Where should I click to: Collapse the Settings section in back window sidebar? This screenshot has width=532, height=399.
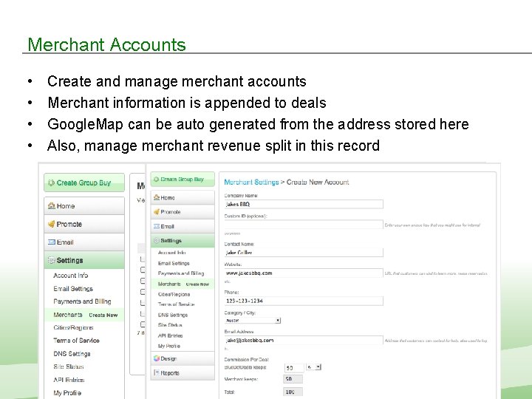84,260
